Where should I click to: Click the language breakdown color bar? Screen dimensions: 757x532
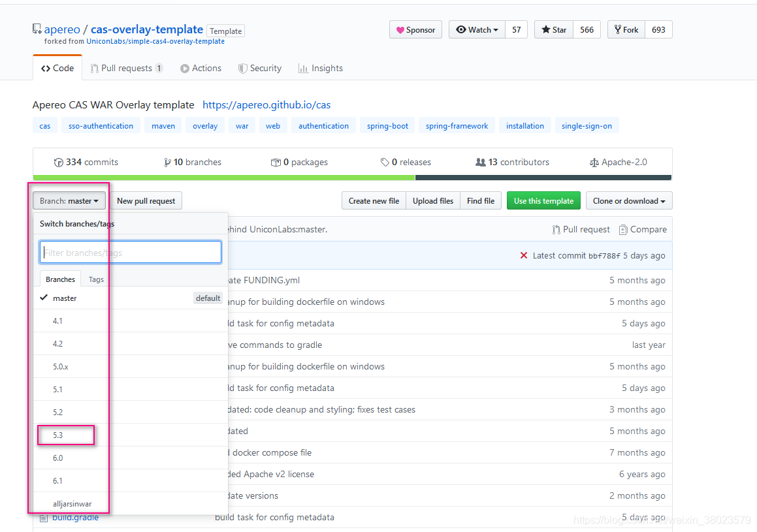click(353, 178)
